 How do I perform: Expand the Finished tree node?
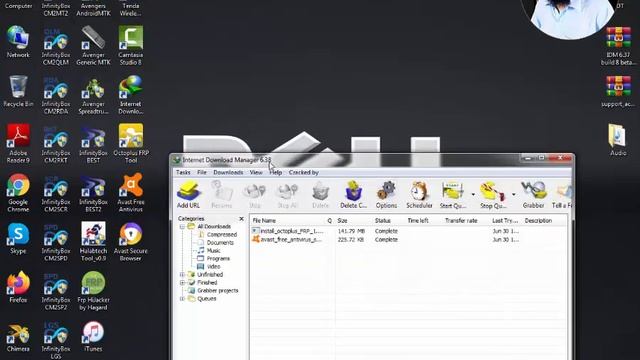[182, 282]
